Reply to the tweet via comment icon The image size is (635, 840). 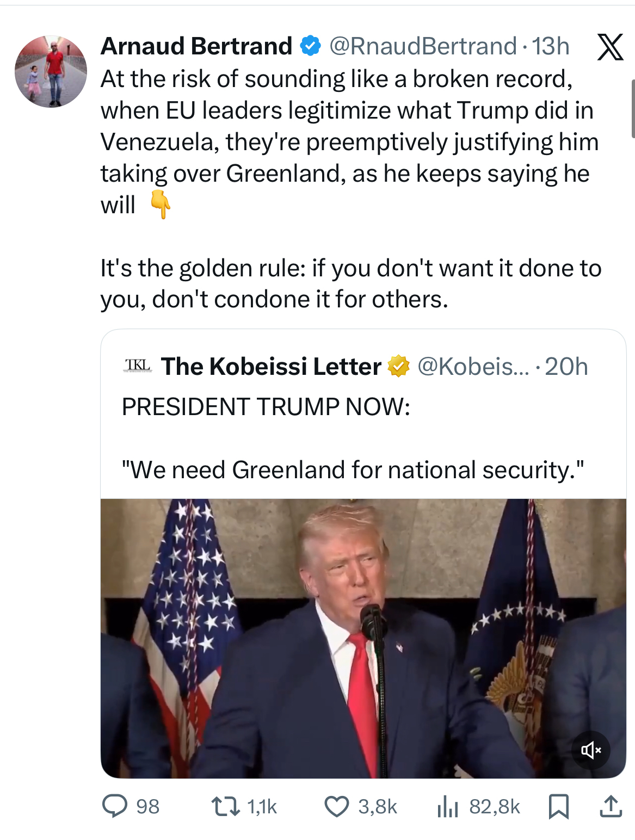(115, 806)
